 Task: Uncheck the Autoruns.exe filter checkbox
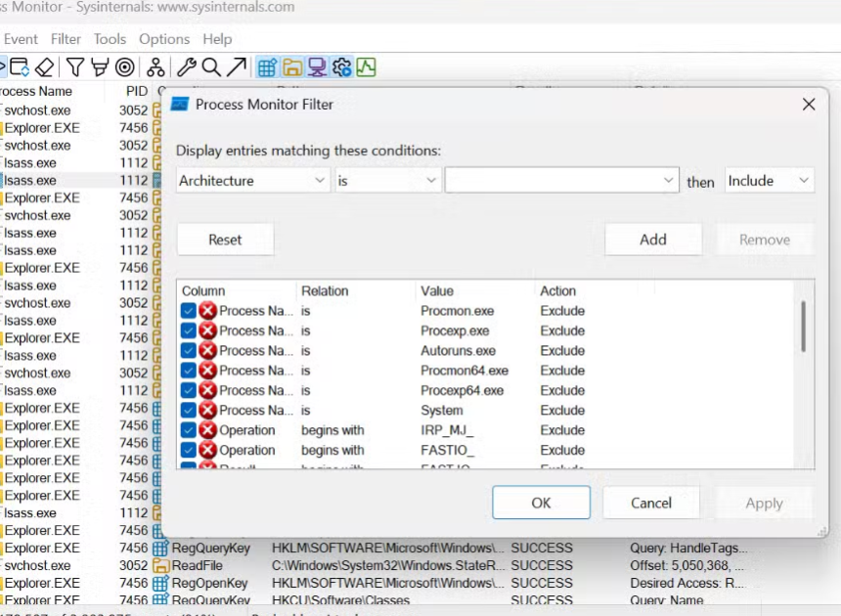click(x=189, y=351)
